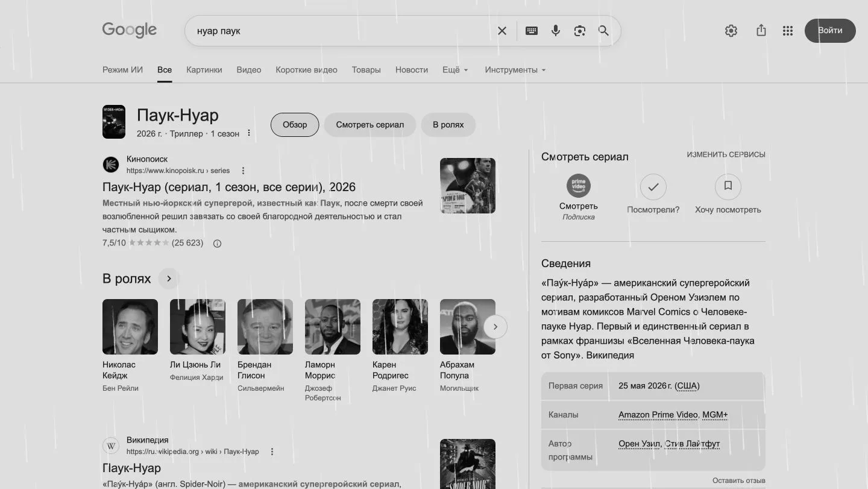This screenshot has height=489, width=868.
Task: Open image search via the camera lens icon
Action: point(580,31)
